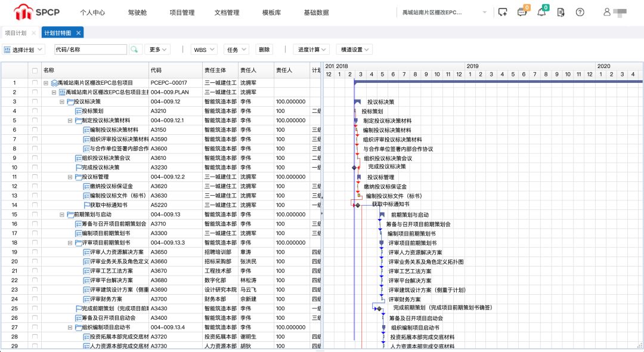Collapse the 制定投议标决策材料 tree node
This screenshot has width=644, height=352.
pyautogui.click(x=70, y=121)
